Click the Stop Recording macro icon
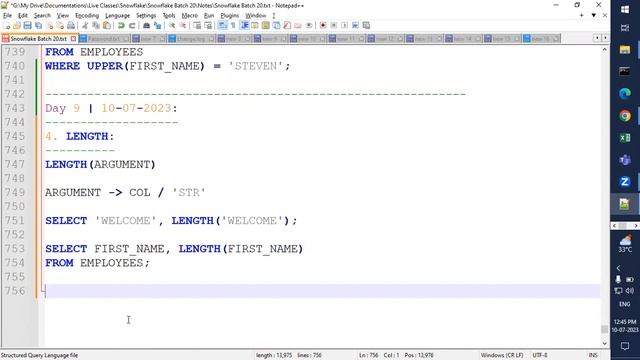 [334, 25]
